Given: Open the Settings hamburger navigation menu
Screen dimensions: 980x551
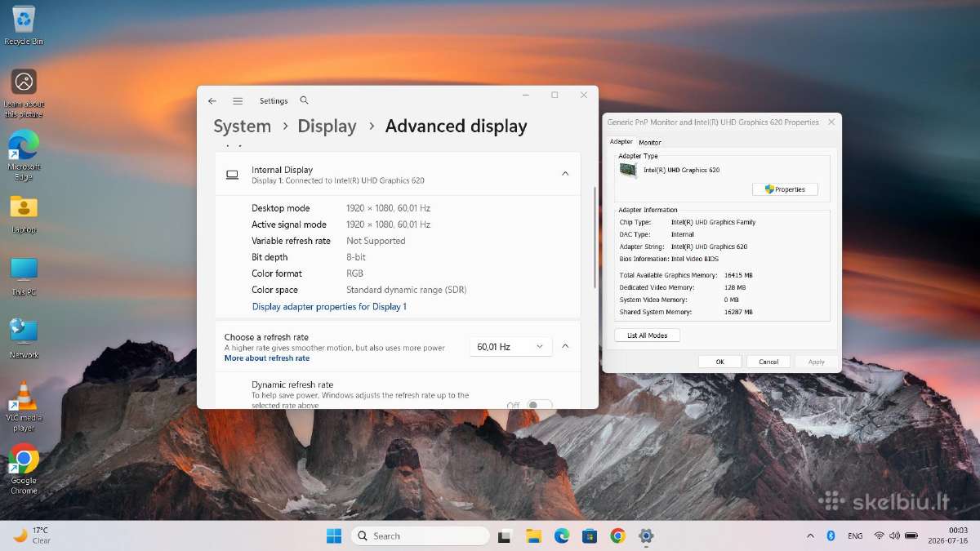Looking at the screenshot, I should click(238, 101).
